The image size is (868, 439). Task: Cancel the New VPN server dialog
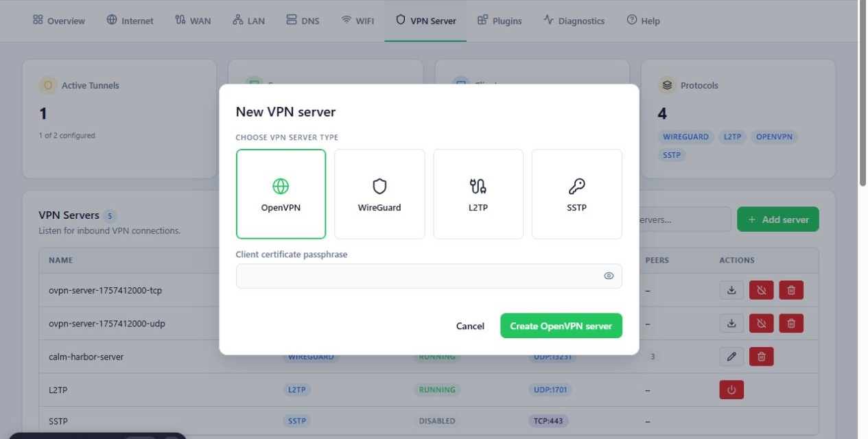pos(470,326)
